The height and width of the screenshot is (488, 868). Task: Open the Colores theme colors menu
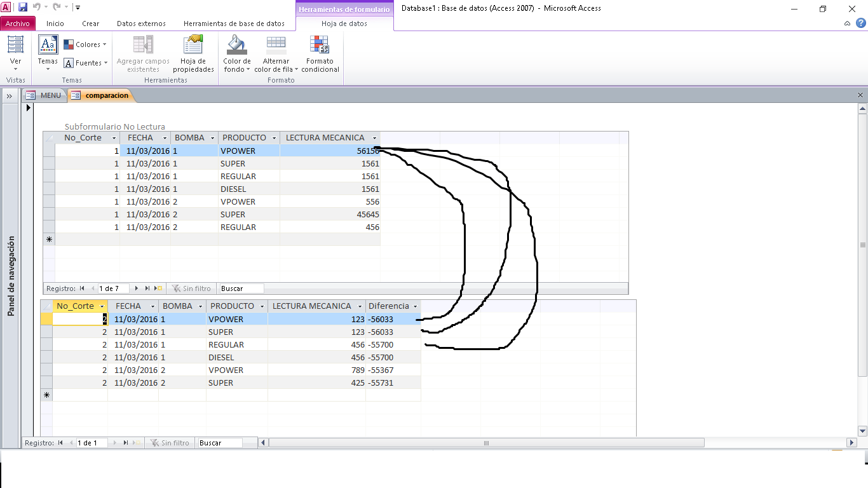click(x=85, y=44)
